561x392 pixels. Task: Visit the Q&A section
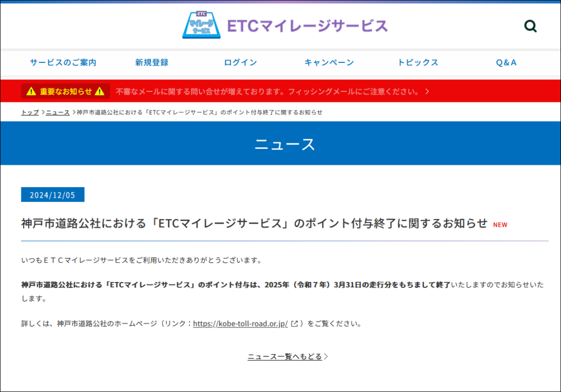[506, 62]
